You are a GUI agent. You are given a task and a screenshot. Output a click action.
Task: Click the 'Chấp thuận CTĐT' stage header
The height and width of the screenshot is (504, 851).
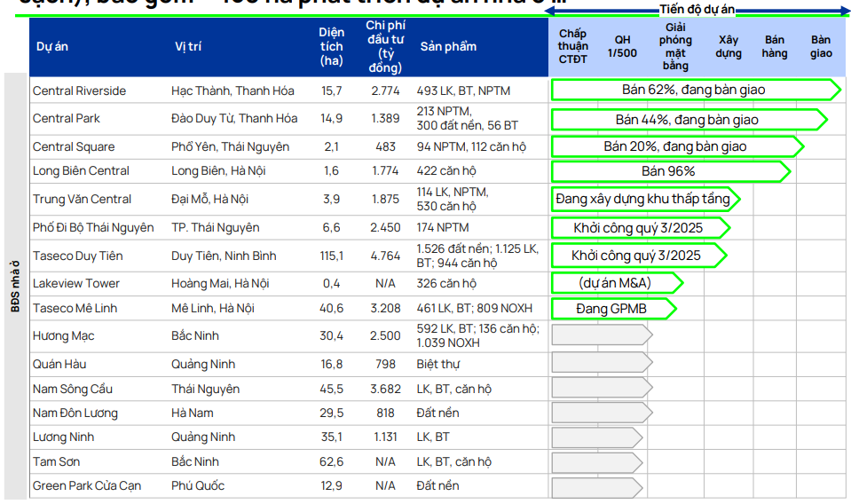(573, 47)
